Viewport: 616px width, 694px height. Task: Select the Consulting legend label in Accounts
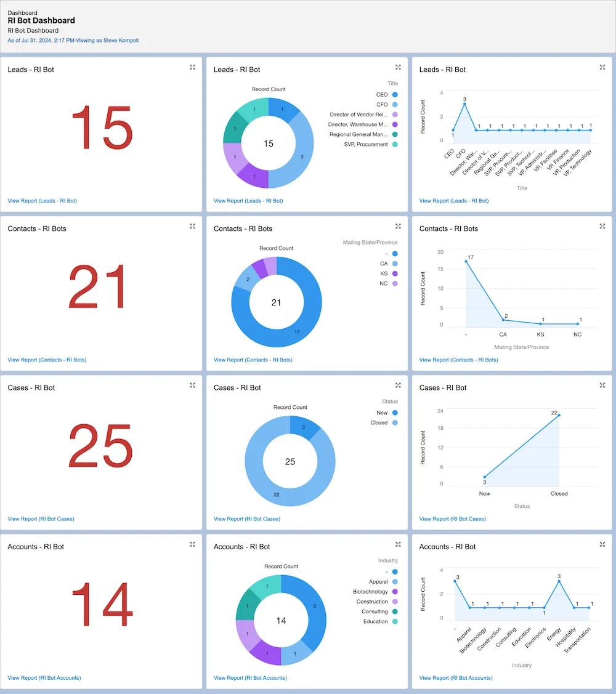[375, 611]
